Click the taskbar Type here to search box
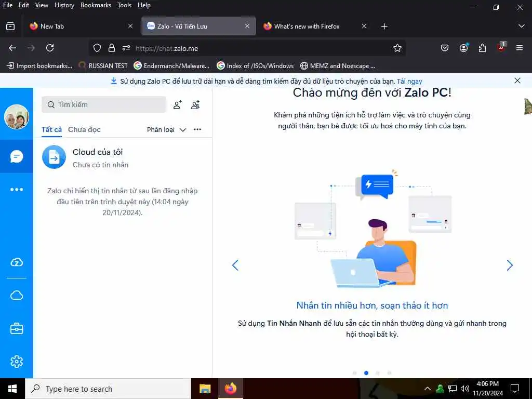Screen dimensions: 532x399 (x=108, y=389)
